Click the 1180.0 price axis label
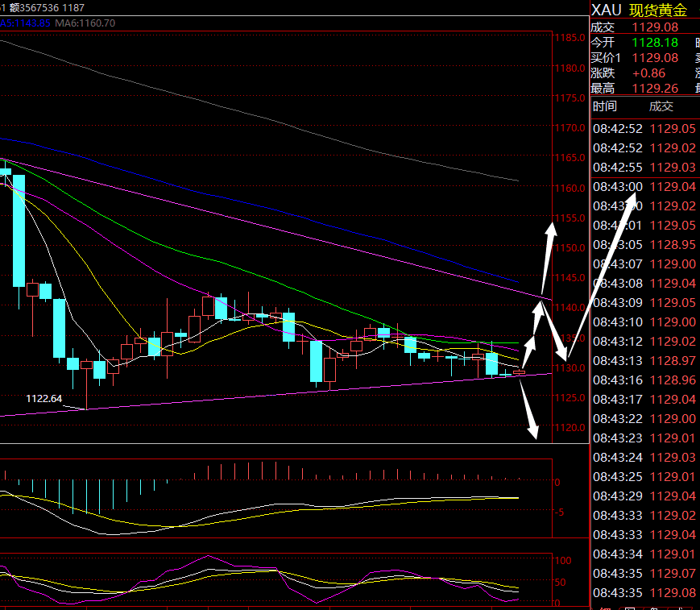The image size is (700, 610). coord(570,68)
